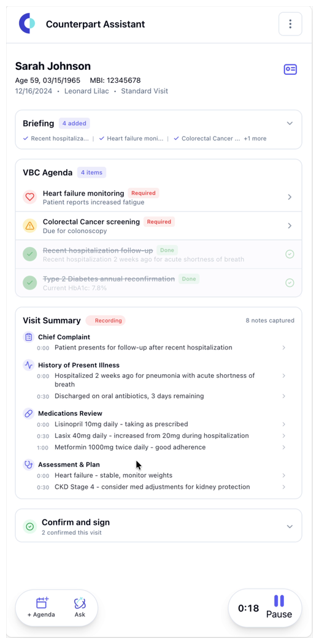
Task: Click the Assessment & Plan stethoscope icon
Action: coord(28,465)
